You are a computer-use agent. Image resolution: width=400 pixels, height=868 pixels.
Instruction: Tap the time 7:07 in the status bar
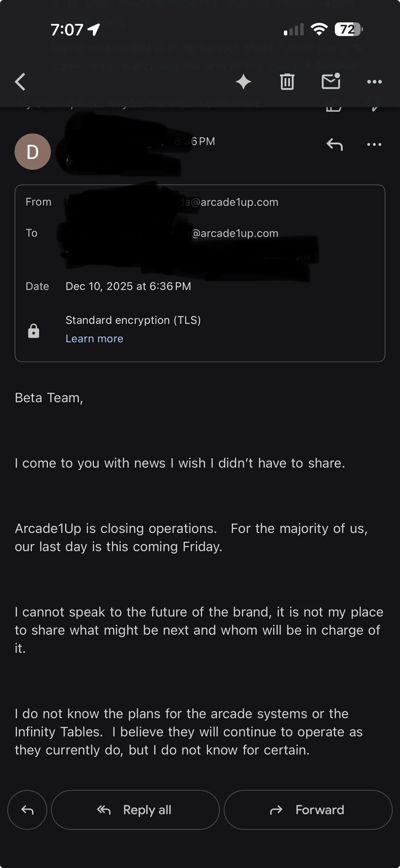tap(67, 30)
